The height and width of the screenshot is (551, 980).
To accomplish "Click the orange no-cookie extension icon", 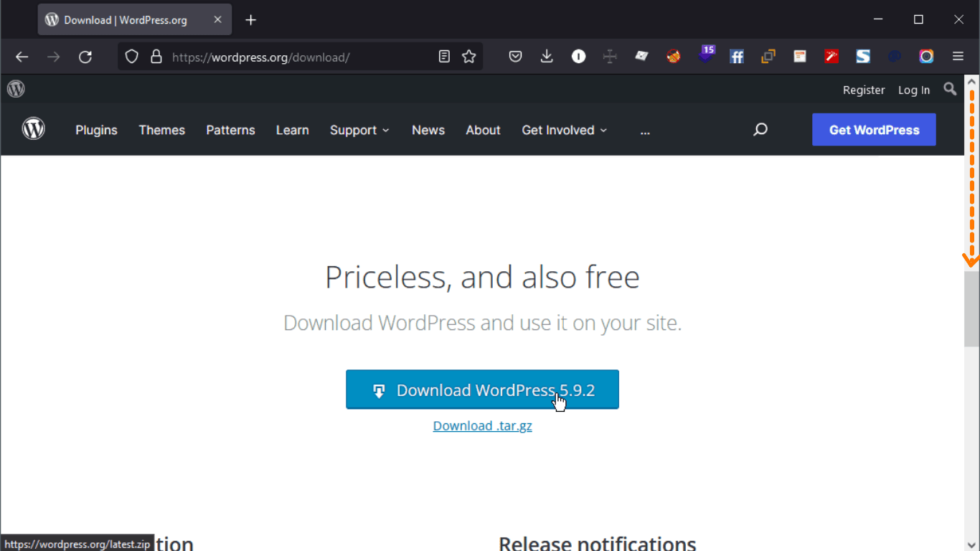I will [673, 57].
